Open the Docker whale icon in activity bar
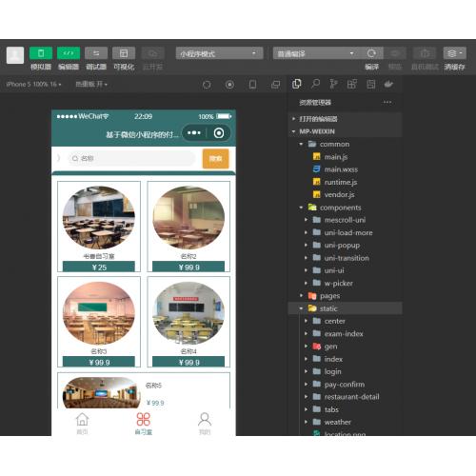The height and width of the screenshot is (476, 476). (x=388, y=84)
